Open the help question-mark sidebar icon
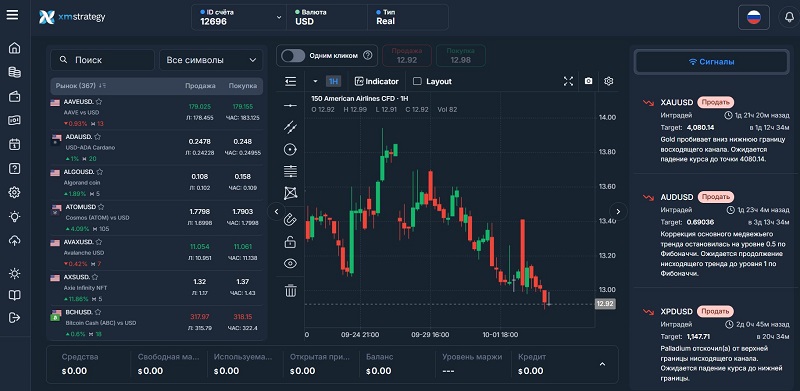Image resolution: width=800 pixels, height=391 pixels. [15, 168]
